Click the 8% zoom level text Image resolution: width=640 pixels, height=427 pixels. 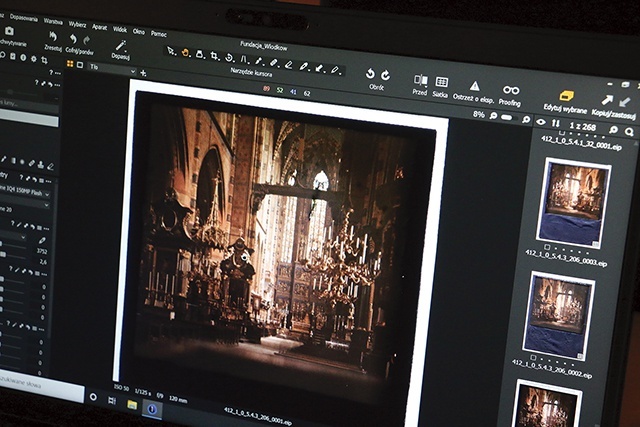tap(478, 114)
